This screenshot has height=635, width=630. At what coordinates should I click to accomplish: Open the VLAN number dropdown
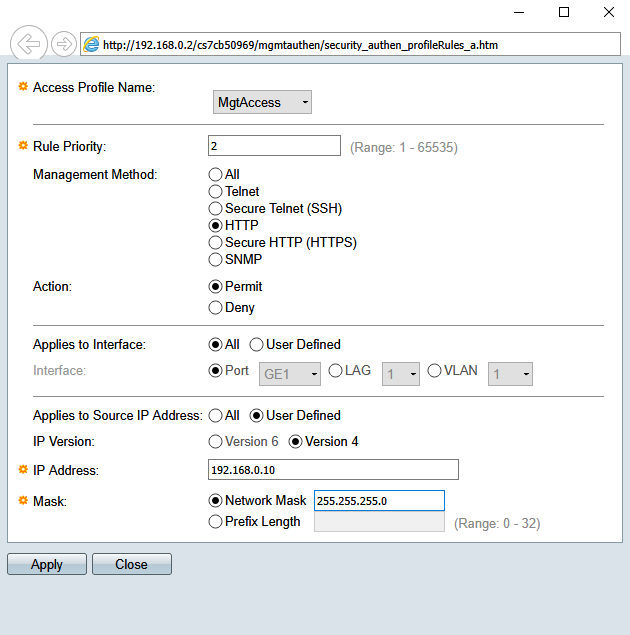coord(510,374)
